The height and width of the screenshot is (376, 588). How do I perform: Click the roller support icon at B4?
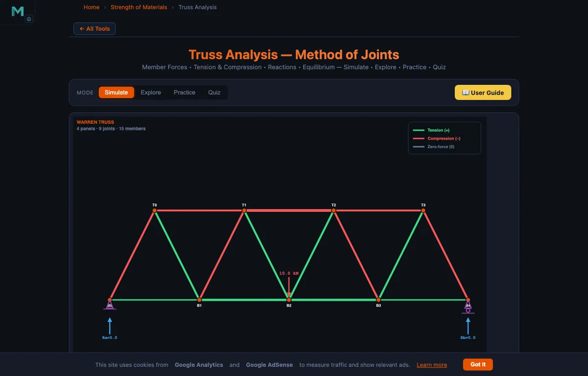coord(468,307)
